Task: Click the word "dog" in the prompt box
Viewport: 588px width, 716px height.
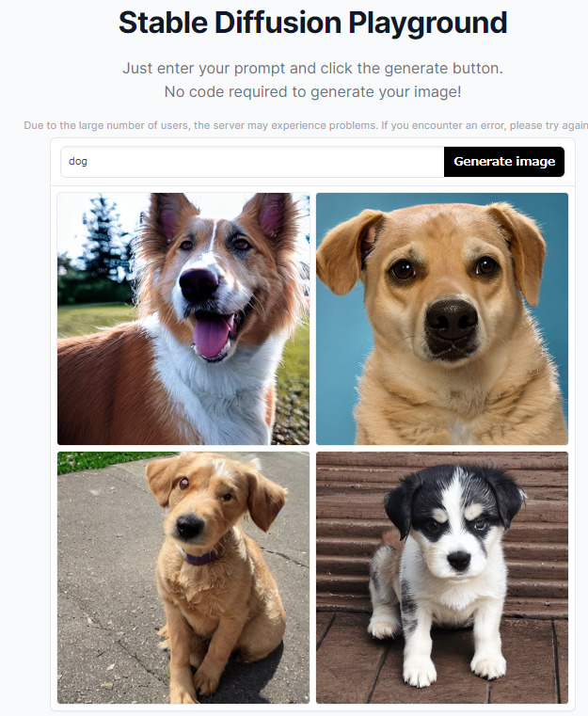Action: point(78,161)
